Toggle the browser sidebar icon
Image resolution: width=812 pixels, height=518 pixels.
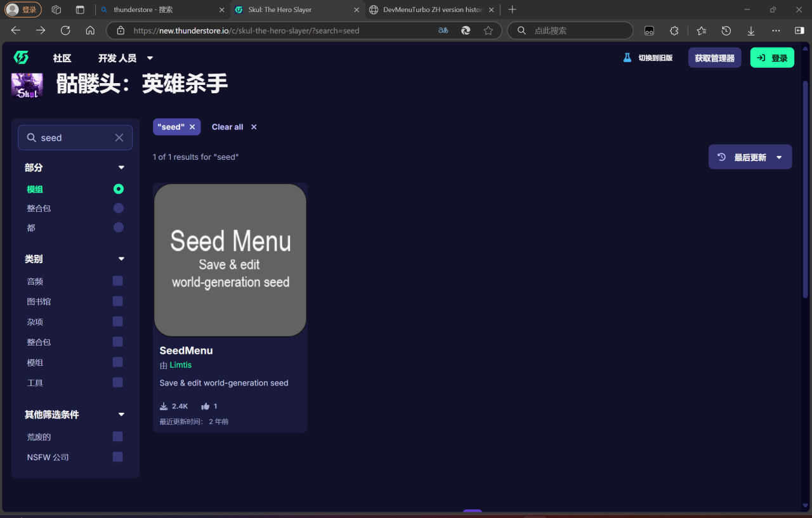(x=799, y=30)
